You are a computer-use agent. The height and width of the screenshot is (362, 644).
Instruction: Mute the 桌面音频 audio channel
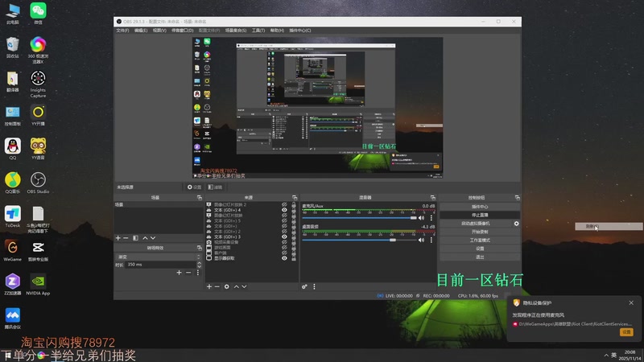tap(421, 240)
